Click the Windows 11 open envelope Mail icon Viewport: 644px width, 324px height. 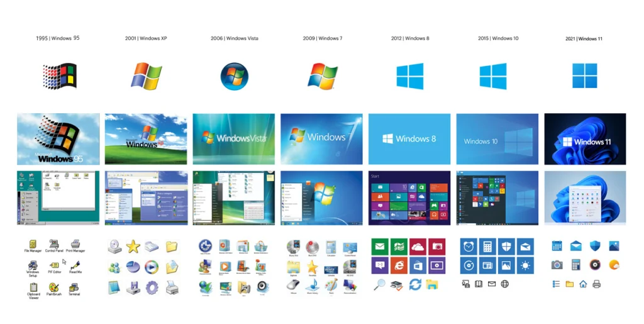pyautogui.click(x=576, y=246)
